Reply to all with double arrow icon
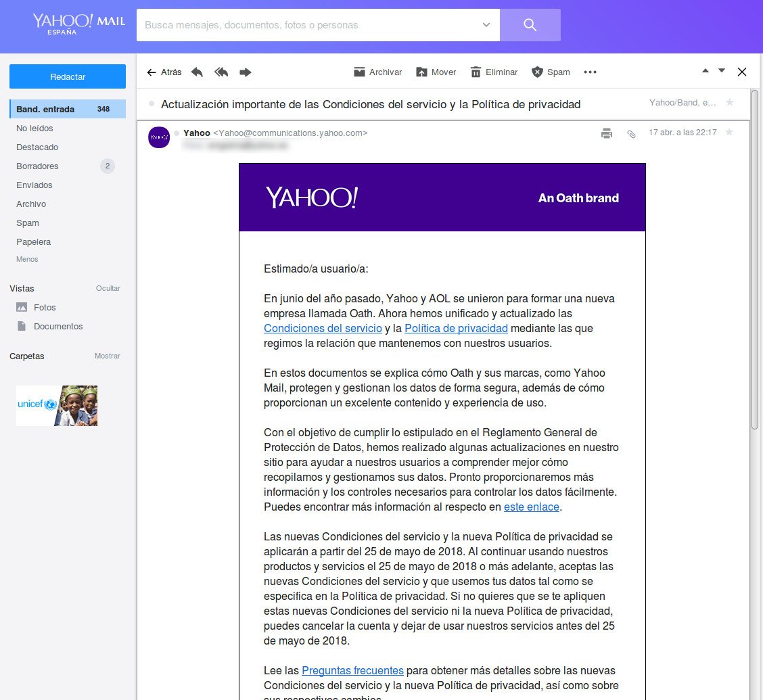The width and height of the screenshot is (763, 700). (221, 72)
